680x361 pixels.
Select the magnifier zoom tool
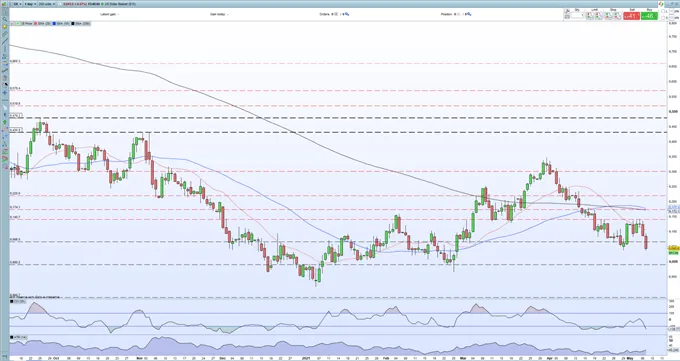(x=5, y=19)
